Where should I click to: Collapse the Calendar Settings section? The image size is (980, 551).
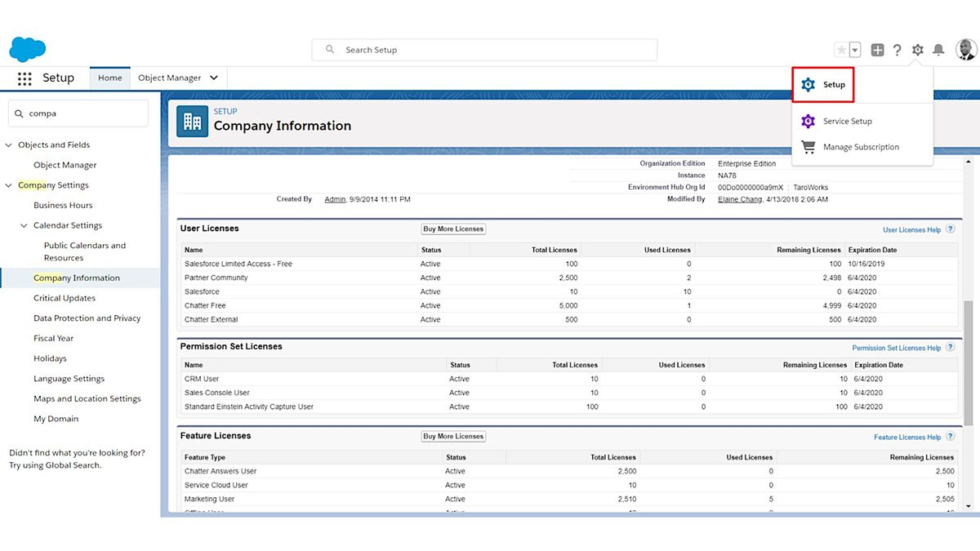coord(24,225)
